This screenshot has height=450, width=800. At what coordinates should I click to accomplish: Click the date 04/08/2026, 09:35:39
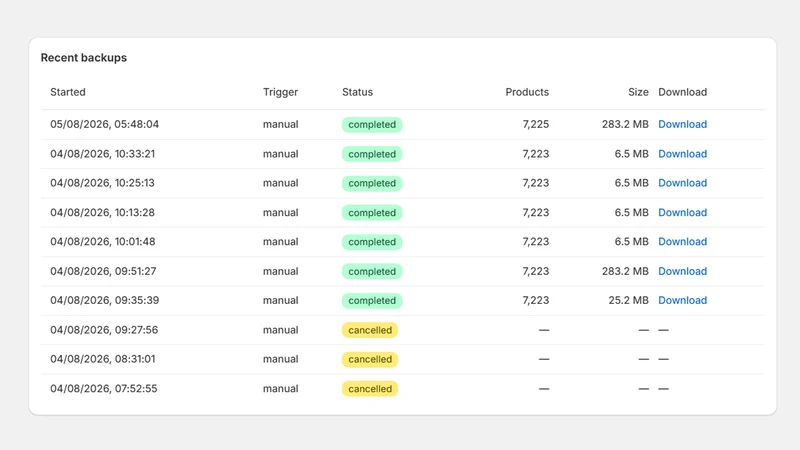point(105,301)
